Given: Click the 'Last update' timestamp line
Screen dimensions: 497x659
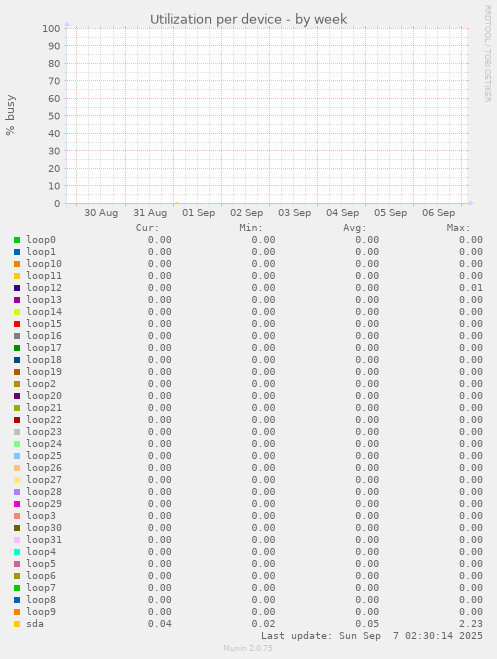Looking at the screenshot, I should point(372,635).
